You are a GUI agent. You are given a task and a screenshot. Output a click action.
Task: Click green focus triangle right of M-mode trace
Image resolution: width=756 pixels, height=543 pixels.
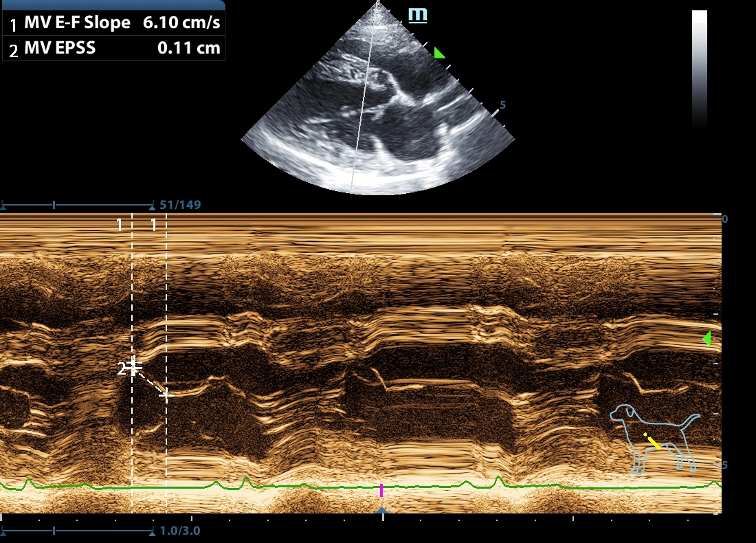click(706, 338)
